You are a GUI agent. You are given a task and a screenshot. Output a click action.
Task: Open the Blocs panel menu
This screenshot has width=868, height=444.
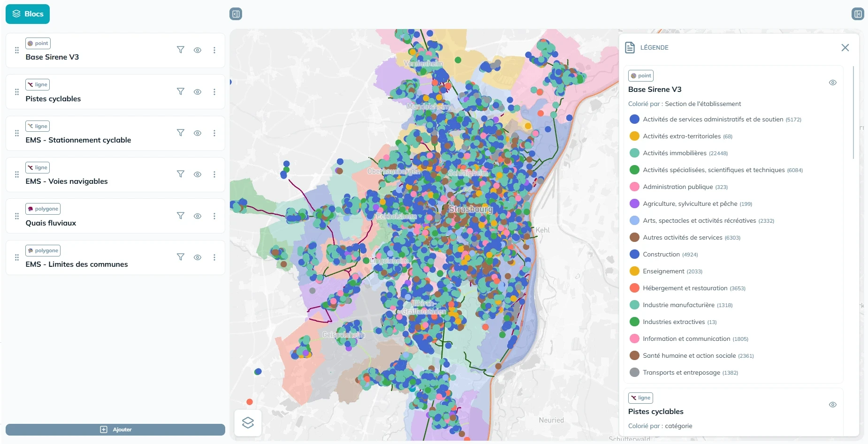click(x=28, y=14)
